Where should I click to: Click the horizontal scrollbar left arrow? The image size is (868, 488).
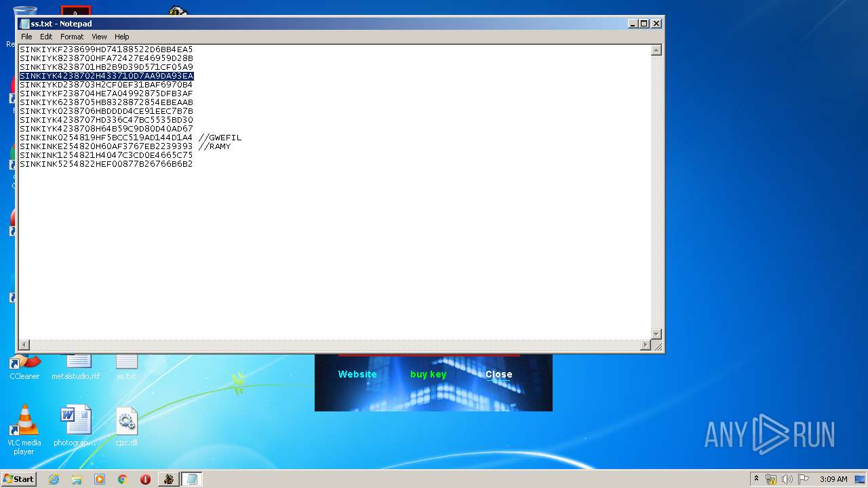(x=24, y=345)
